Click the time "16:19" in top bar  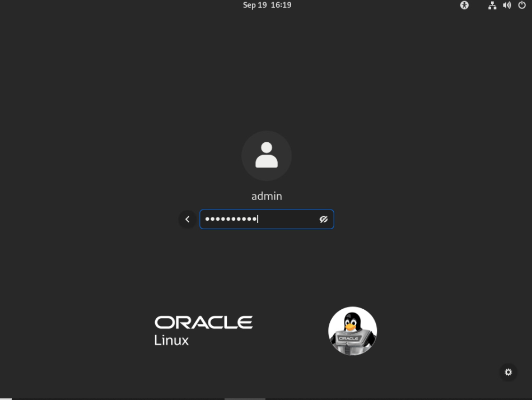pos(281,5)
